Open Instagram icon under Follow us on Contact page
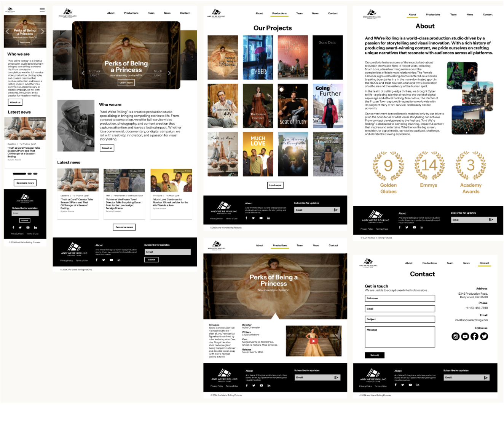The image size is (504, 435). click(456, 337)
